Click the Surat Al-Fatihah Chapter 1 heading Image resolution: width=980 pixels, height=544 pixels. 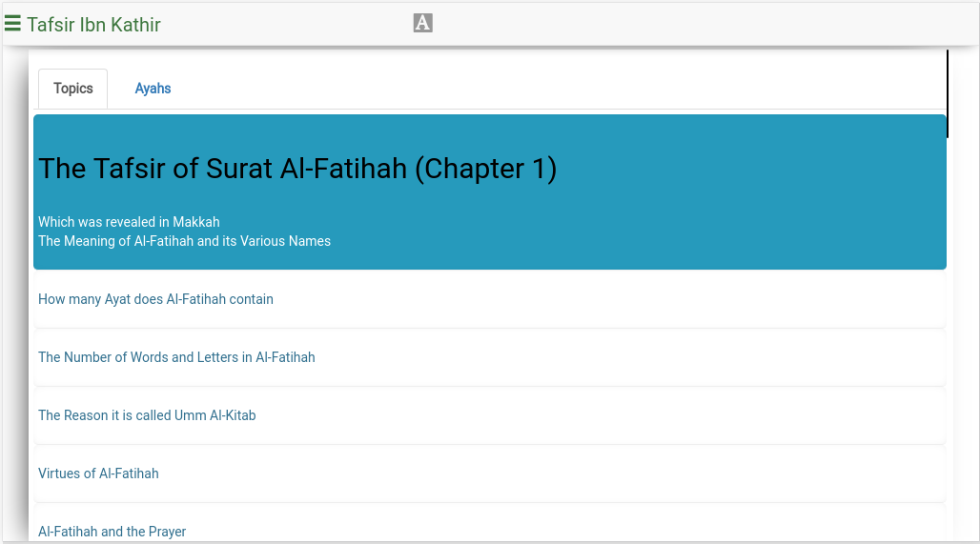click(297, 169)
